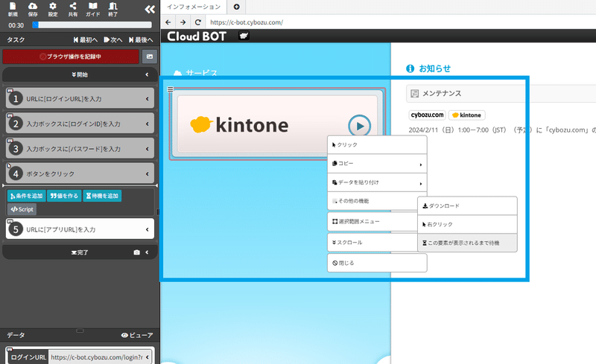Jump to last task with 最後へ
The image size is (596, 364).
tap(141, 39)
